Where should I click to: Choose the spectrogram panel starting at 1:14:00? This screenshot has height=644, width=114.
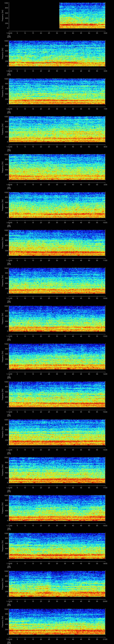[57, 394]
